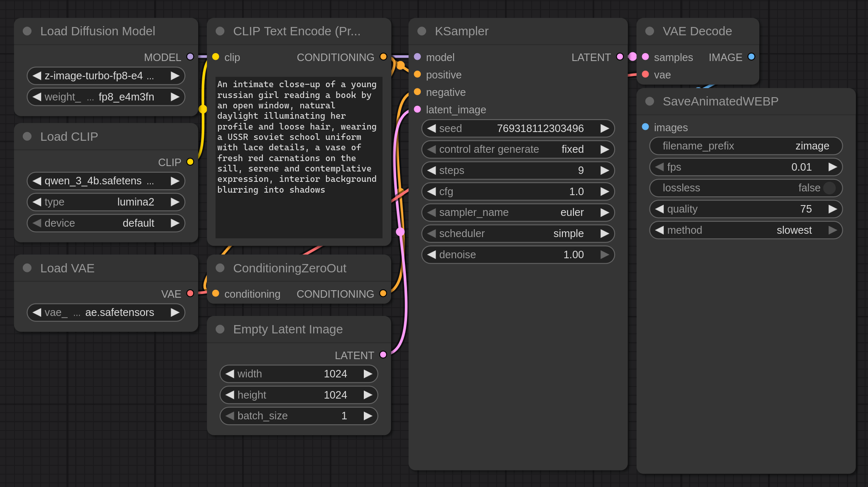
Task: Decrease width with the left arrow
Action: pyautogui.click(x=230, y=374)
